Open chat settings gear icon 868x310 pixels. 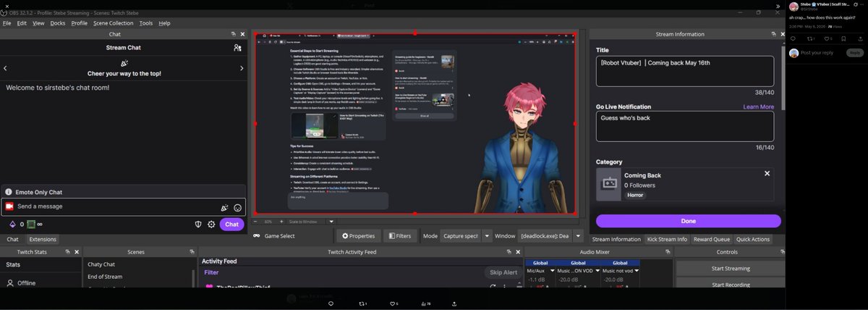click(x=211, y=225)
